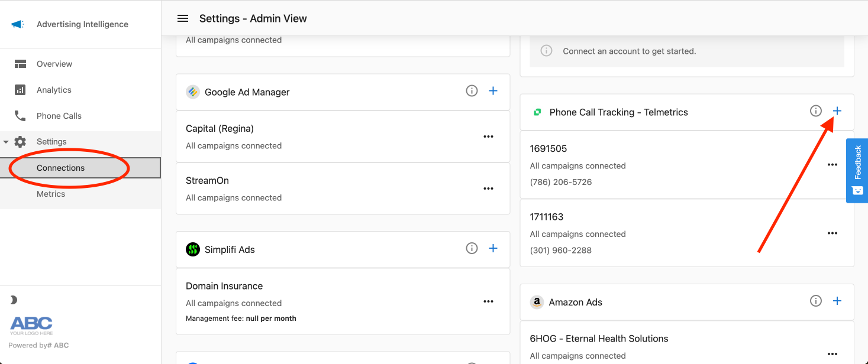Open options for account 1691505
The image size is (868, 364).
pos(832,165)
